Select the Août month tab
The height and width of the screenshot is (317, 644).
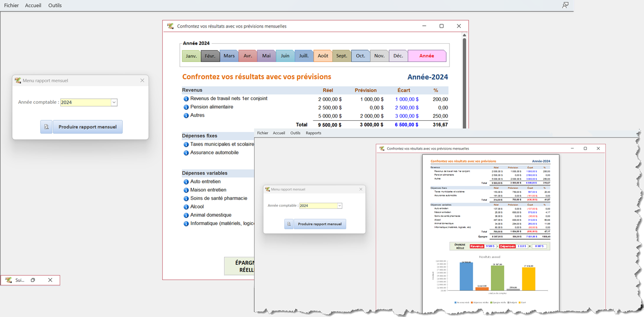click(x=323, y=56)
